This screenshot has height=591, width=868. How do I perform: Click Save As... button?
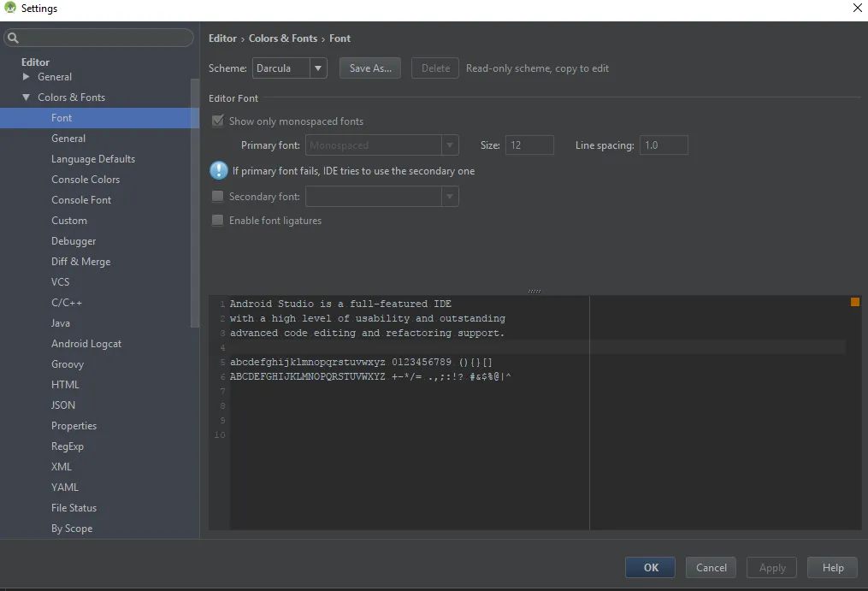click(x=369, y=68)
